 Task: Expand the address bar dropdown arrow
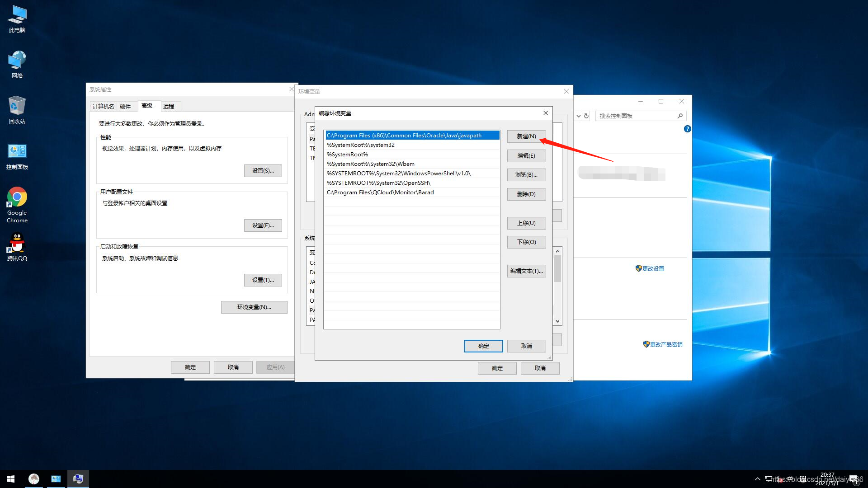click(578, 116)
